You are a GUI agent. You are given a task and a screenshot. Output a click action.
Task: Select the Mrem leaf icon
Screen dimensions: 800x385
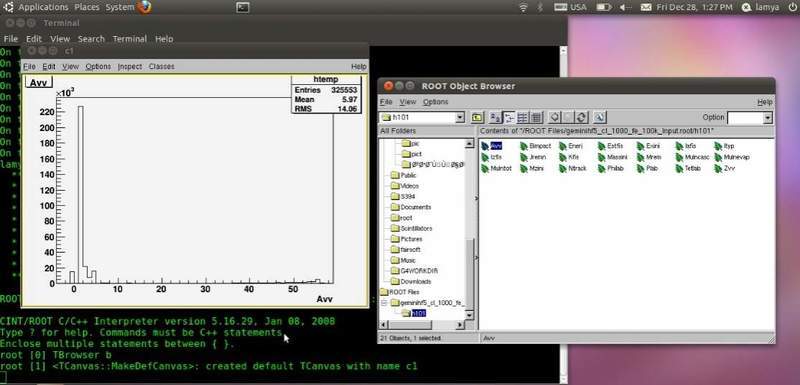pos(641,158)
